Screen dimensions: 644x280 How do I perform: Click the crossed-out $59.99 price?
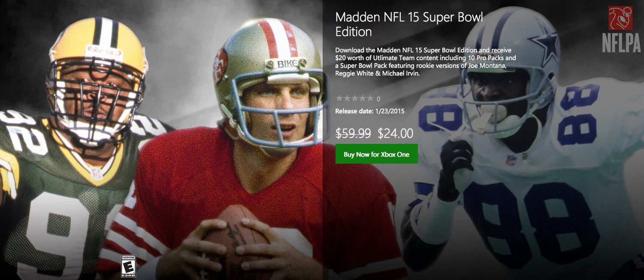coord(353,133)
